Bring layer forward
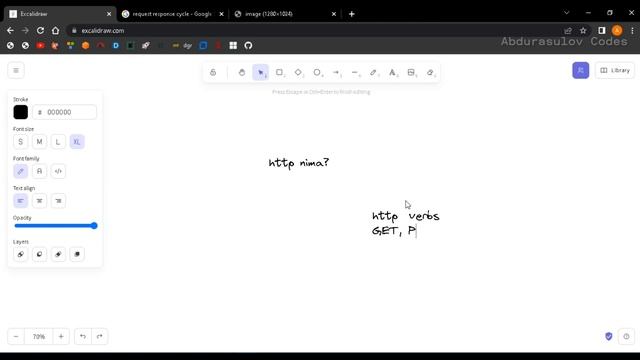 [x=58, y=254]
